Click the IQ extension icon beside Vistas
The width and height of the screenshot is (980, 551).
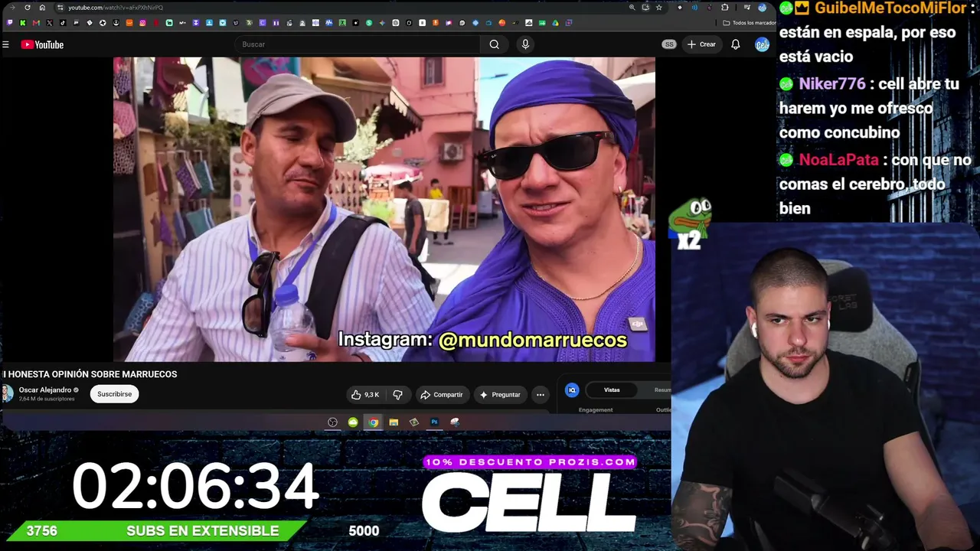572,390
